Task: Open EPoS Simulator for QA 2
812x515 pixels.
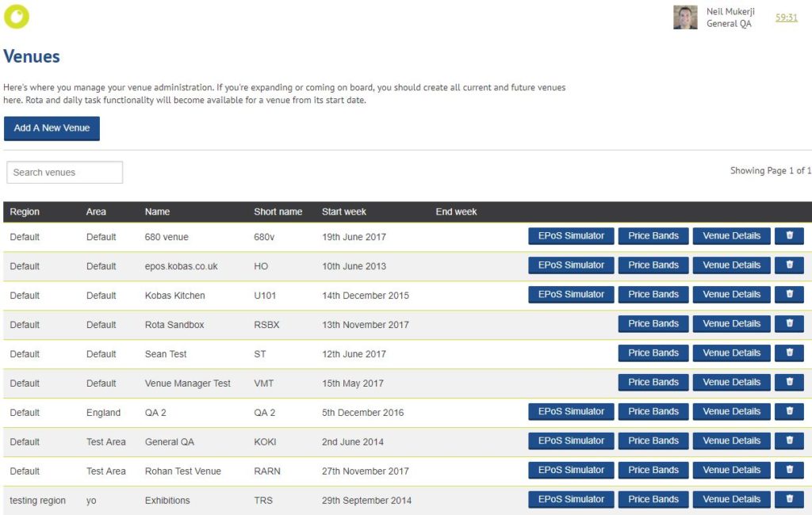Action: (570, 411)
